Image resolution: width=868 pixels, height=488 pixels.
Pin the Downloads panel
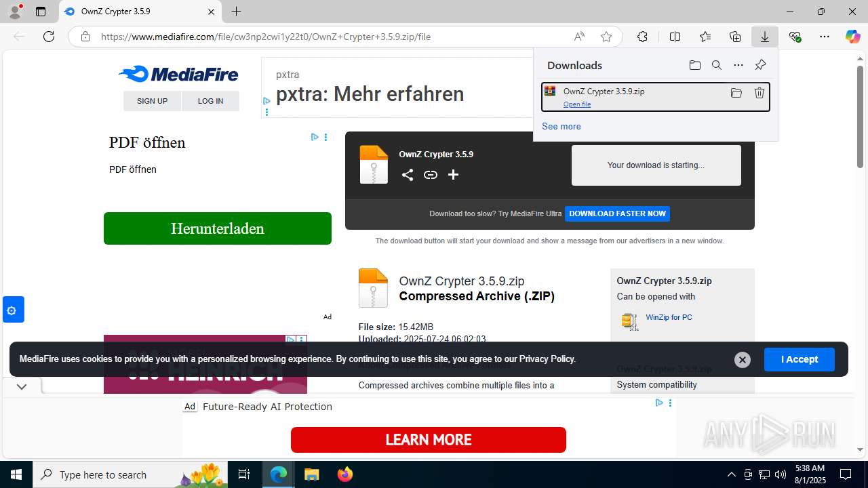tap(760, 65)
